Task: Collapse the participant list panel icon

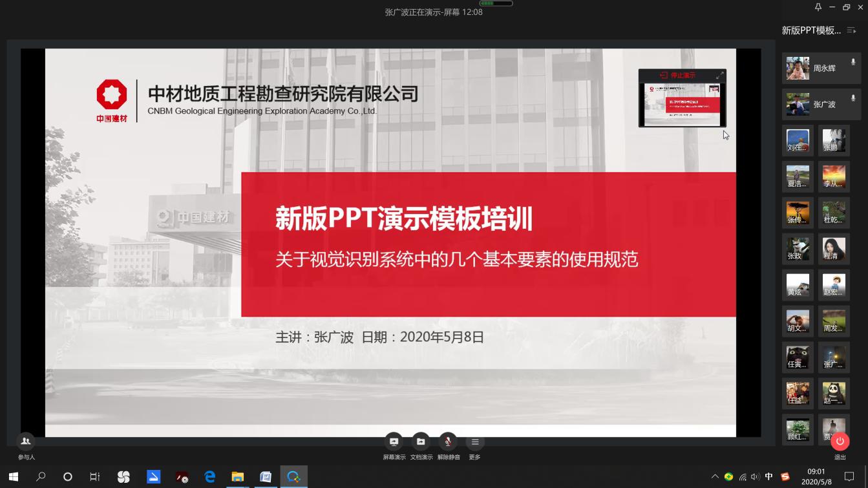Action: pyautogui.click(x=851, y=30)
